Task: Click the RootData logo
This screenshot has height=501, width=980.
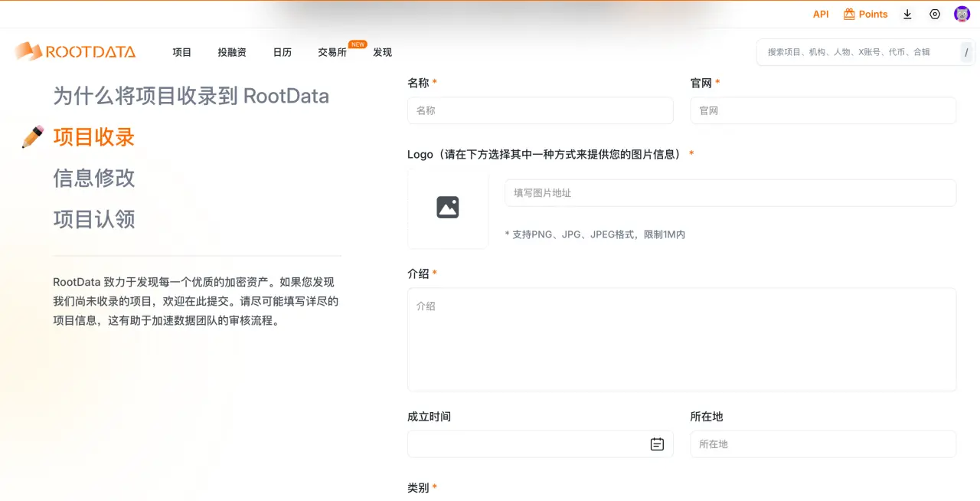Action: (x=75, y=52)
